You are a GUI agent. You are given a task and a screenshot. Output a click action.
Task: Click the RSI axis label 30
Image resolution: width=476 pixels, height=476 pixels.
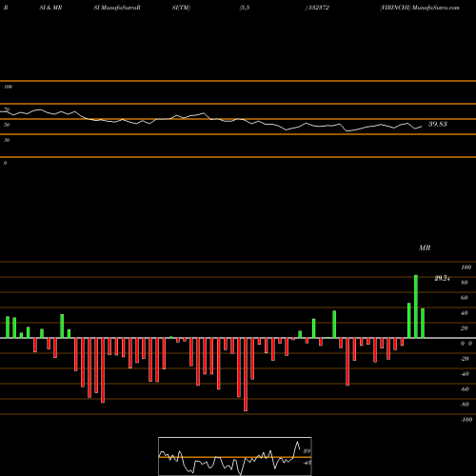point(7,140)
